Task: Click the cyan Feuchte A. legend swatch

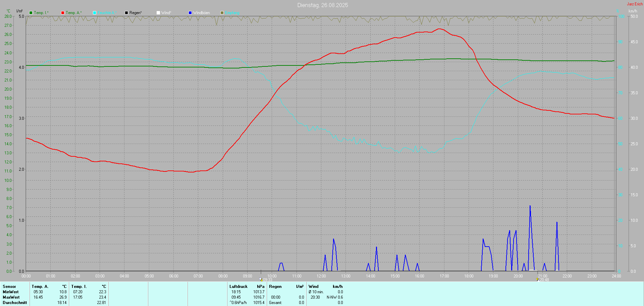Action: [x=95, y=13]
